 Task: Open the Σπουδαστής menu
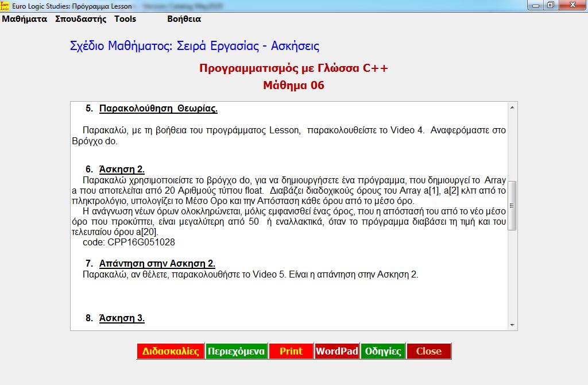(x=80, y=19)
